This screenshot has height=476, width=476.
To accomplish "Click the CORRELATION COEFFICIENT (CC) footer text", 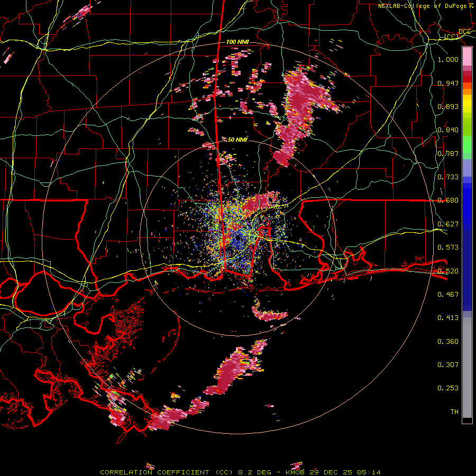I will [x=167, y=472].
